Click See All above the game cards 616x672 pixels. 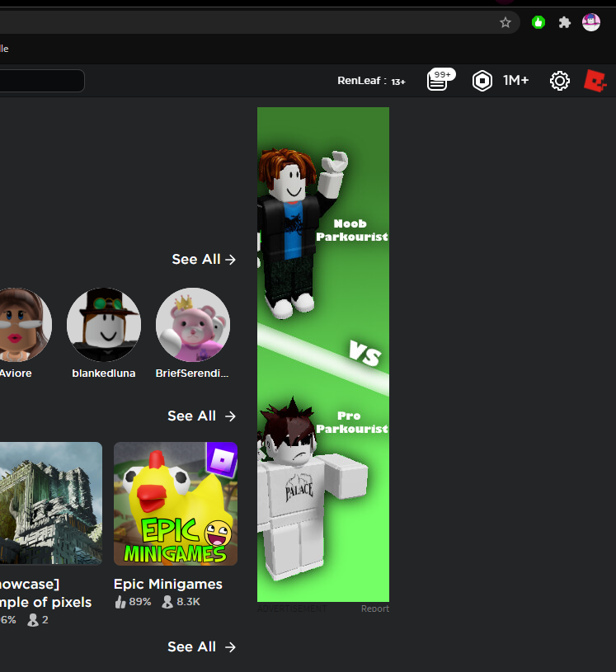[202, 416]
